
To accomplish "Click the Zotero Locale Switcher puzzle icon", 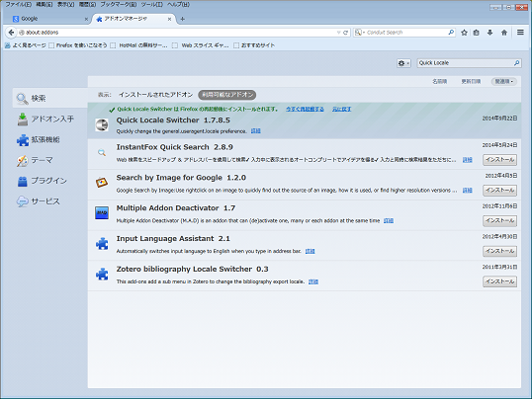I will click(102, 274).
